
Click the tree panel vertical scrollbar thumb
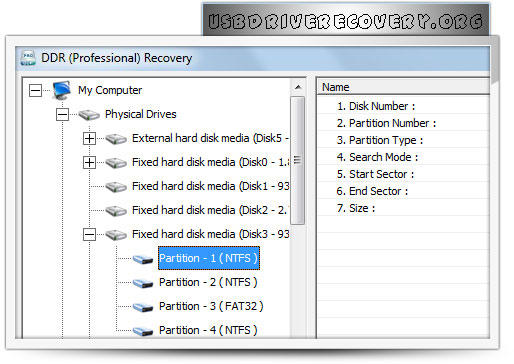pyautogui.click(x=298, y=160)
